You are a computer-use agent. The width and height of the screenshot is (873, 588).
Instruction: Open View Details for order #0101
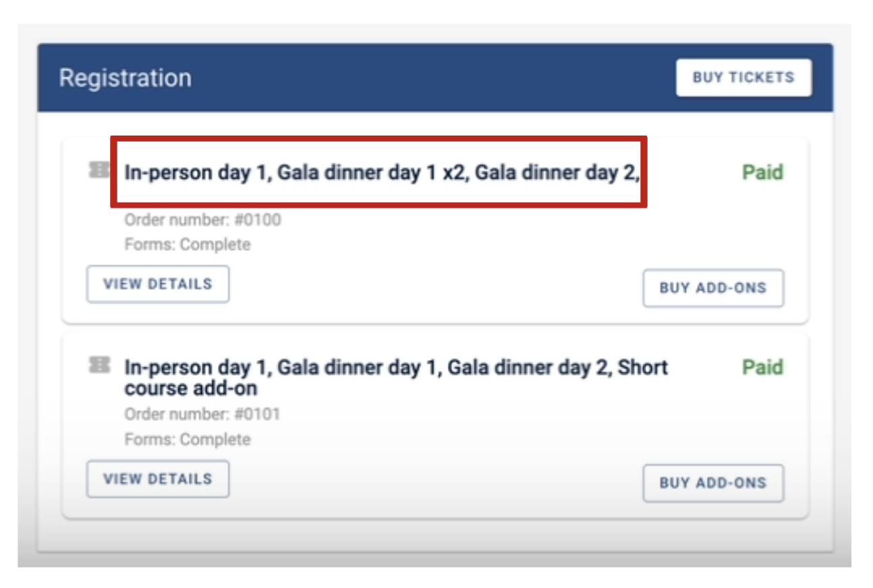[158, 479]
